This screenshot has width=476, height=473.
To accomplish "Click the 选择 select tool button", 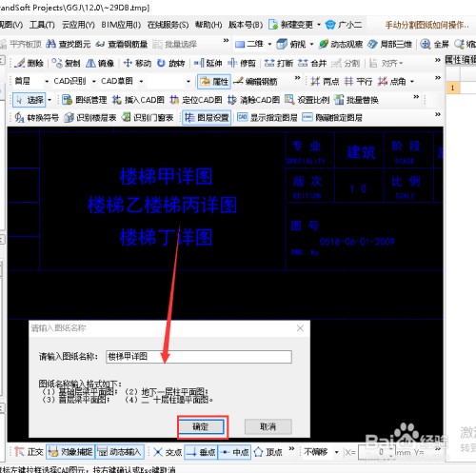I will tap(30, 100).
